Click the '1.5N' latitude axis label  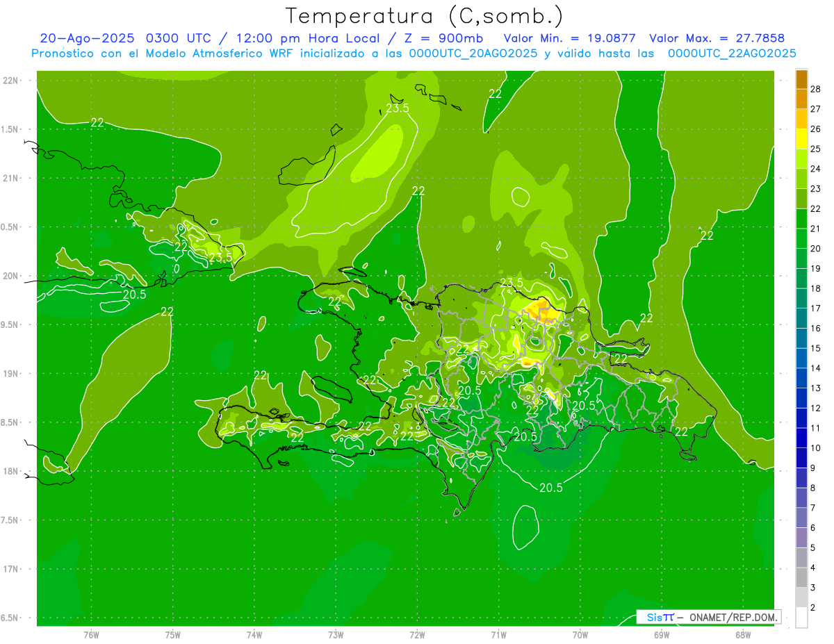pyautogui.click(x=10, y=129)
